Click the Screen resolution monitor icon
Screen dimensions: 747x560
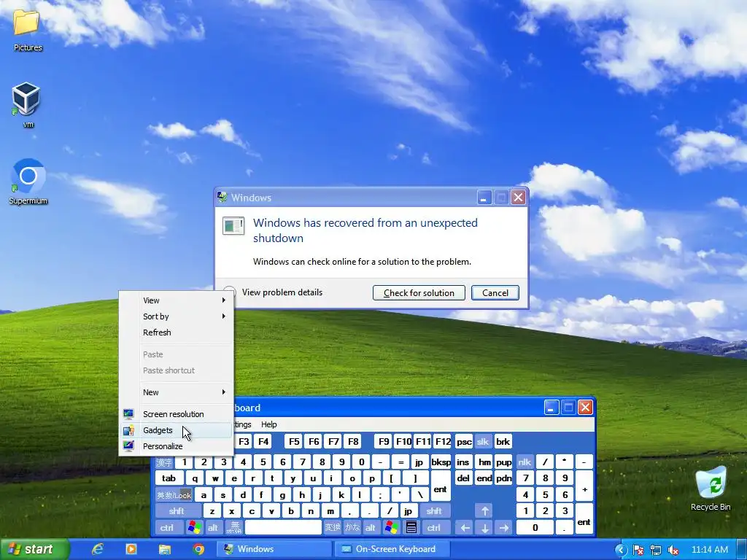point(128,414)
